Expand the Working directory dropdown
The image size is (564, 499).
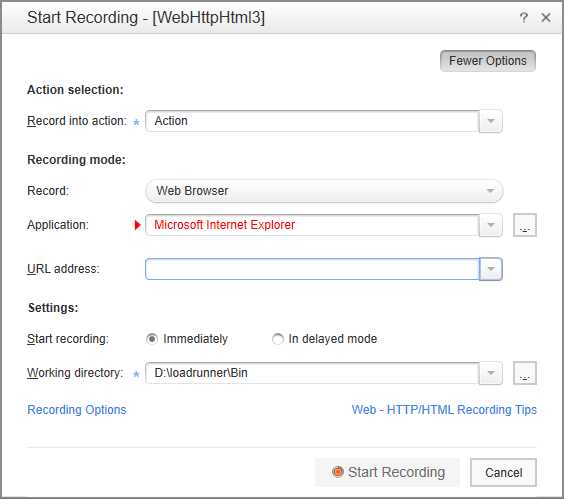click(x=491, y=373)
